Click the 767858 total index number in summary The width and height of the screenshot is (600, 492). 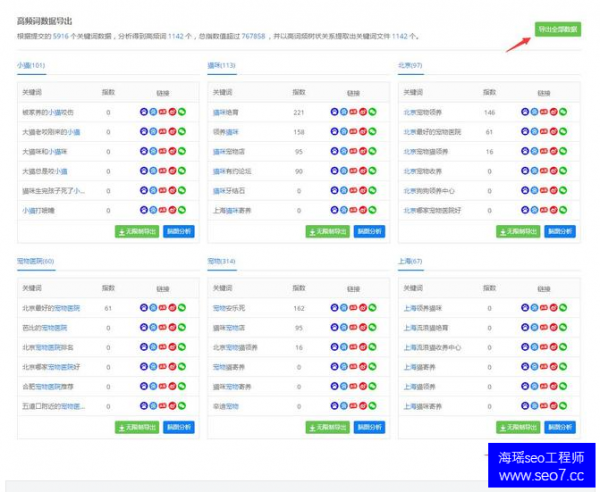253,36
